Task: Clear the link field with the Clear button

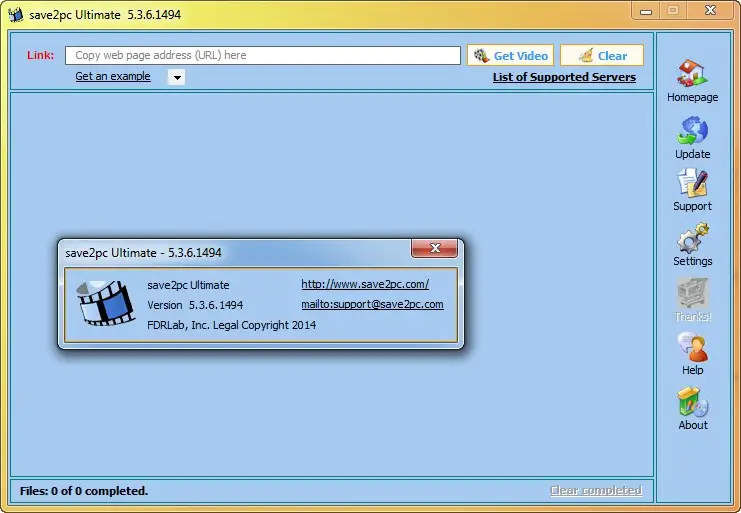Action: click(x=602, y=56)
